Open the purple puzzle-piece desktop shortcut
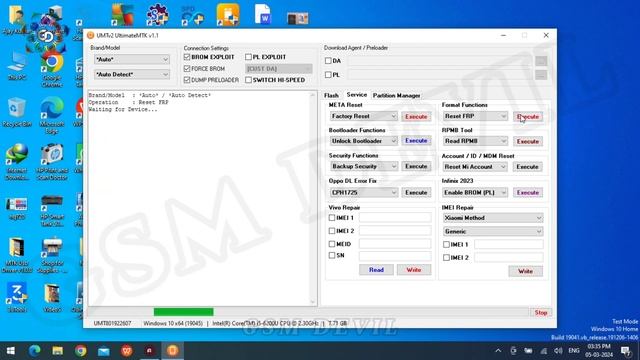This screenshot has height=360, width=640. click(x=158, y=15)
